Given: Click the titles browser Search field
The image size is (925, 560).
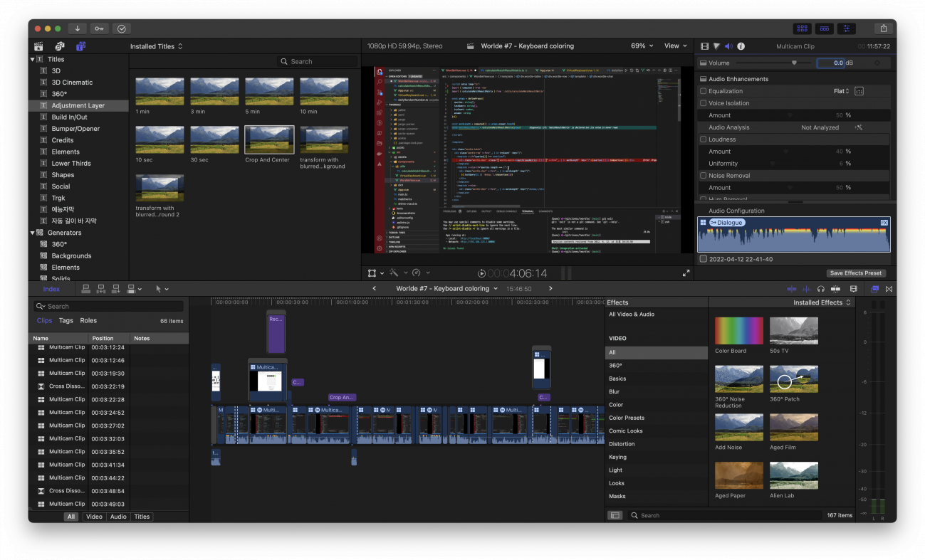Looking at the screenshot, I should (317, 62).
